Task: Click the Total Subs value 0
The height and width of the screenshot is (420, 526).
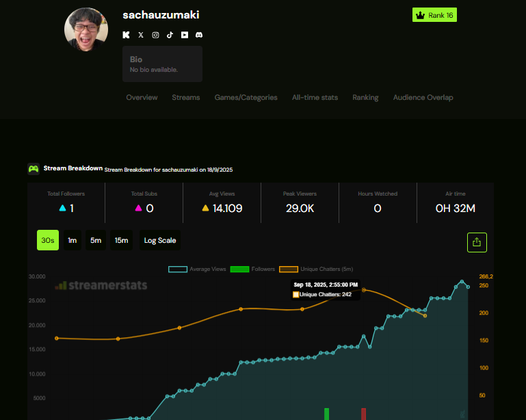Action: tap(150, 209)
